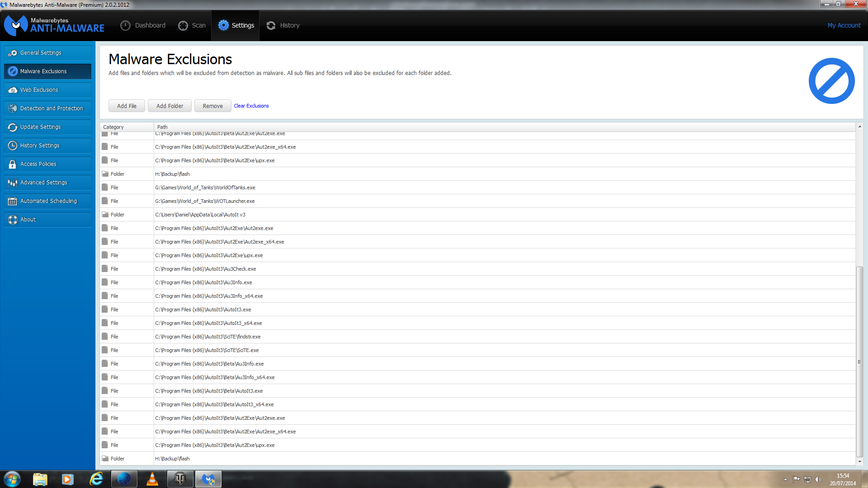The image size is (868, 488).
Task: Click the Add File button
Action: (127, 106)
